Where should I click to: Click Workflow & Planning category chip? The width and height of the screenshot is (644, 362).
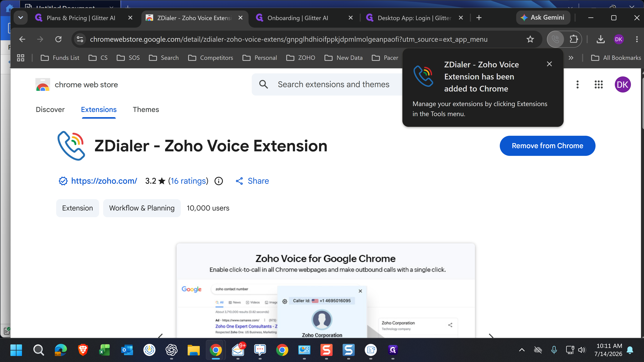tap(142, 208)
